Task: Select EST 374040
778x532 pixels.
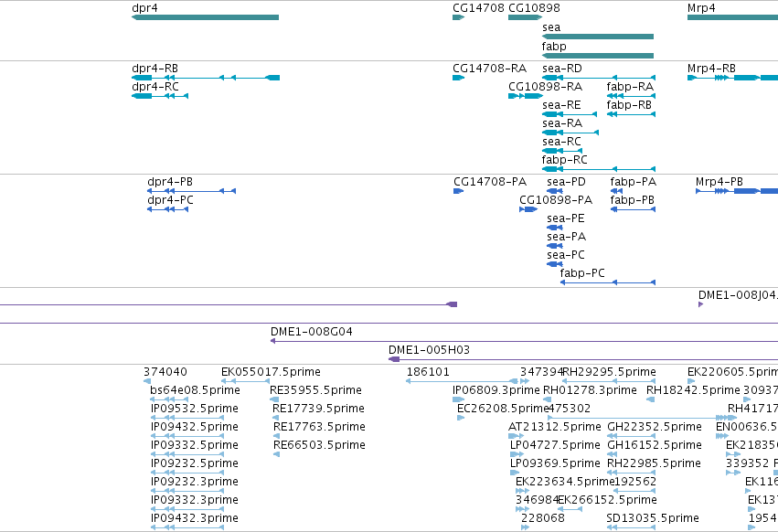Action: point(147,381)
